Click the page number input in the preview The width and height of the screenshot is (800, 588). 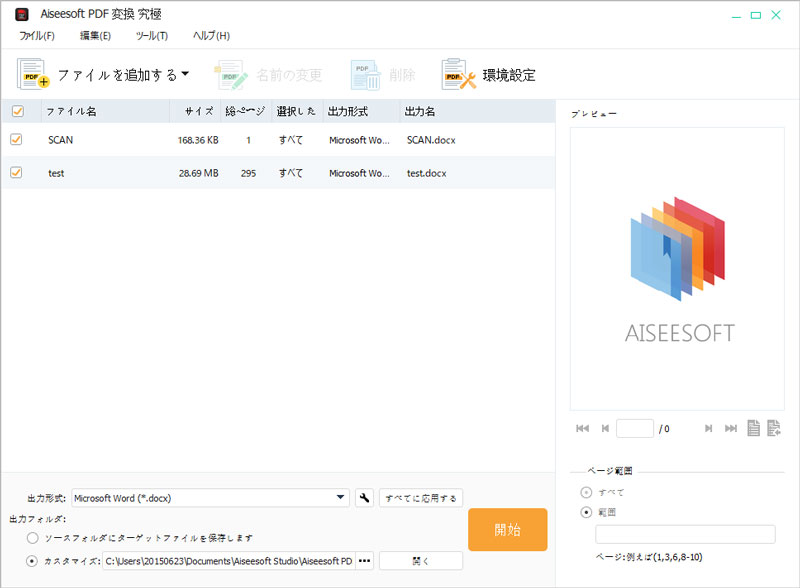pyautogui.click(x=635, y=428)
